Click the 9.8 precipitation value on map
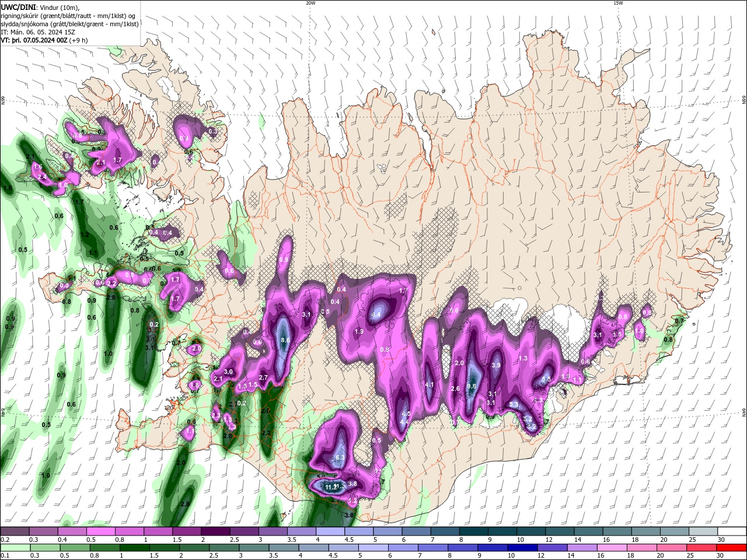Viewport: 747px width, 560px height. coord(472,386)
